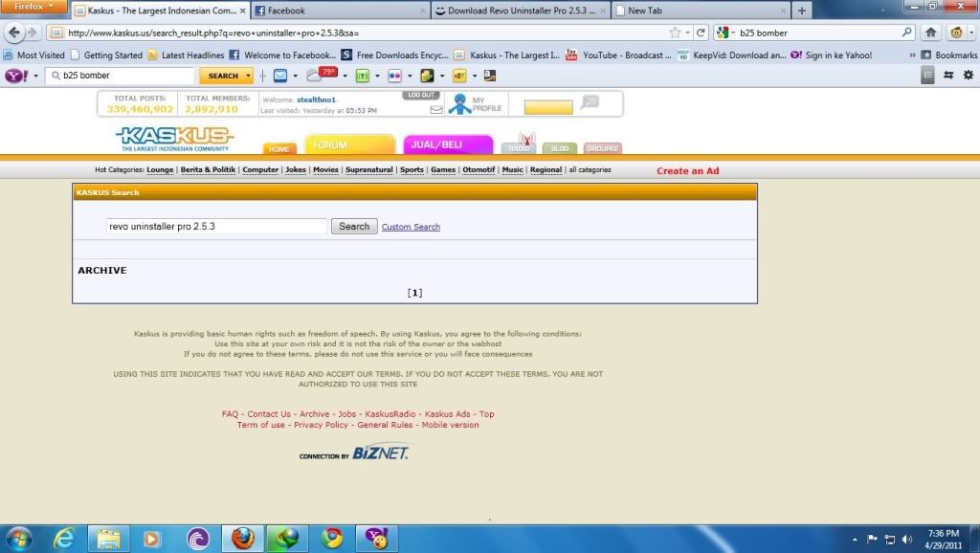Open the Privacy Policy footer link

[x=321, y=425]
